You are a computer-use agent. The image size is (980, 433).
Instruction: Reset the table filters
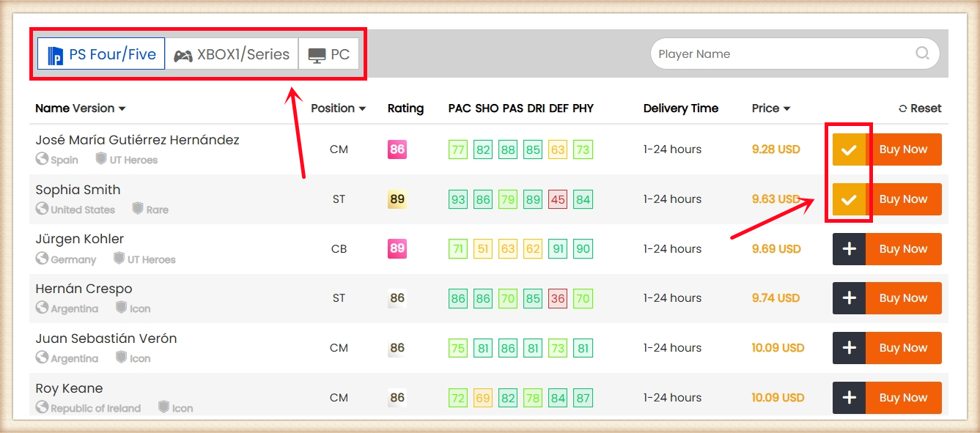point(920,108)
